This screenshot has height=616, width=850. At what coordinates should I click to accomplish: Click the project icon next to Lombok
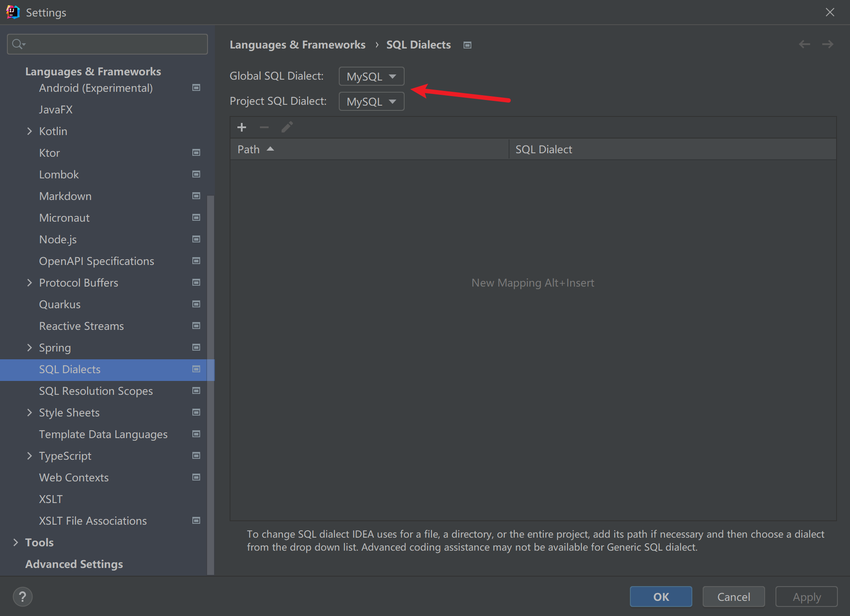click(x=196, y=174)
